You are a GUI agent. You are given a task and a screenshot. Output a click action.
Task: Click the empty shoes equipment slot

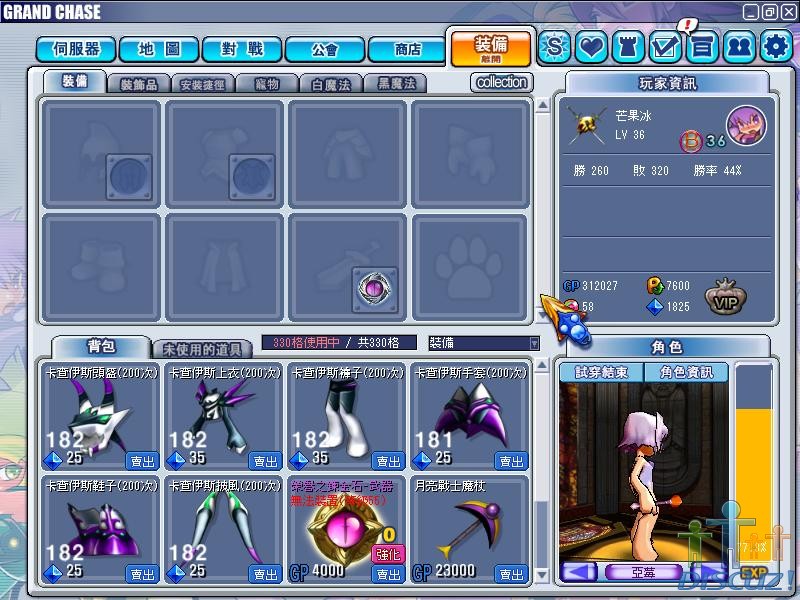point(101,268)
